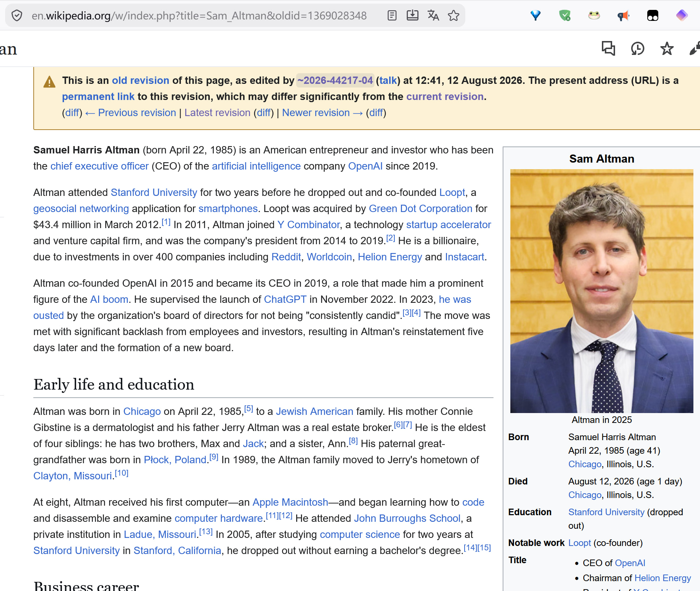The height and width of the screenshot is (591, 700).
Task: Open the megaphone extension icon
Action: (x=623, y=15)
